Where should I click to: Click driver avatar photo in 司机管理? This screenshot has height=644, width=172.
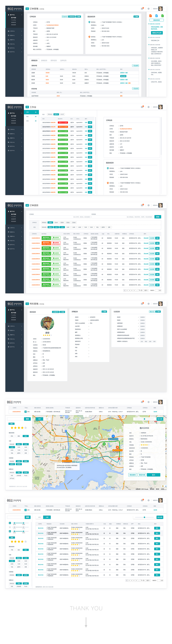(47, 323)
